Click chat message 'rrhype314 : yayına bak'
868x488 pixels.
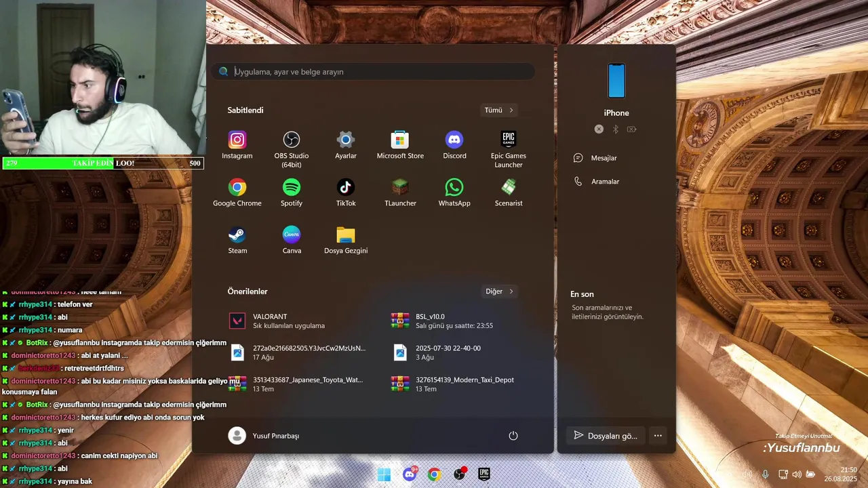tap(47, 481)
